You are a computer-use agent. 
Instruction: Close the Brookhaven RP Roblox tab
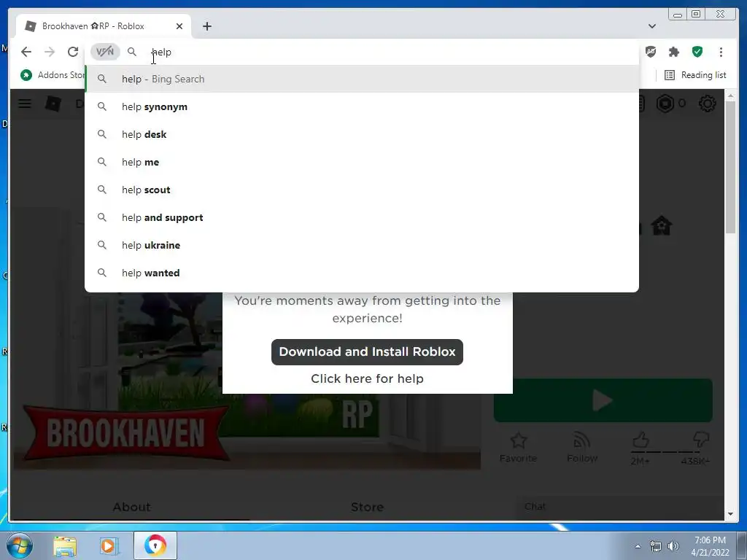click(179, 26)
